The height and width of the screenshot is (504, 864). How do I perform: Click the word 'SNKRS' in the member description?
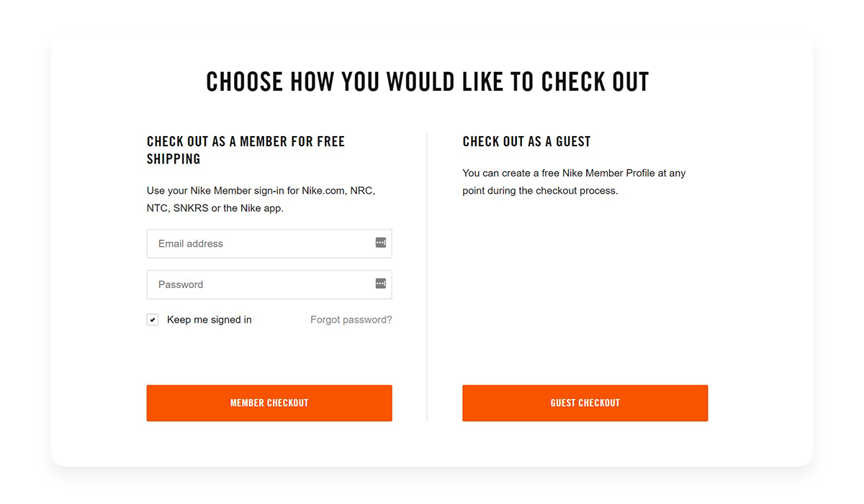coord(191,208)
